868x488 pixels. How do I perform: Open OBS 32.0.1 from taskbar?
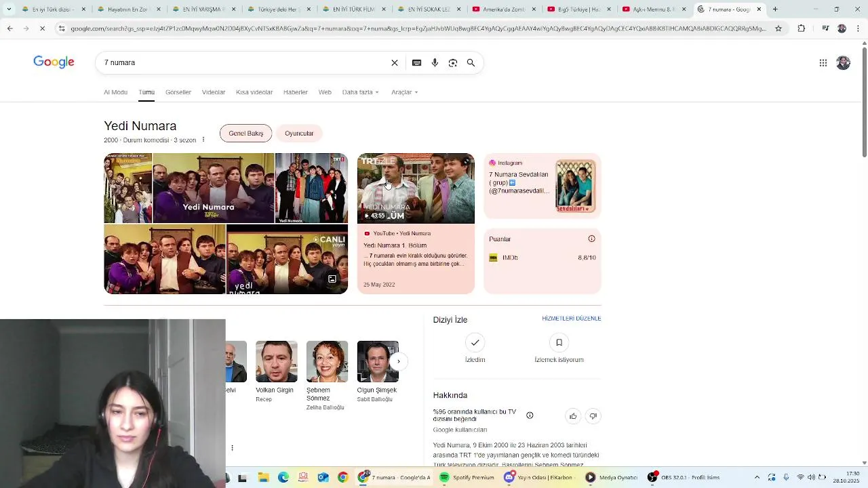(683, 477)
